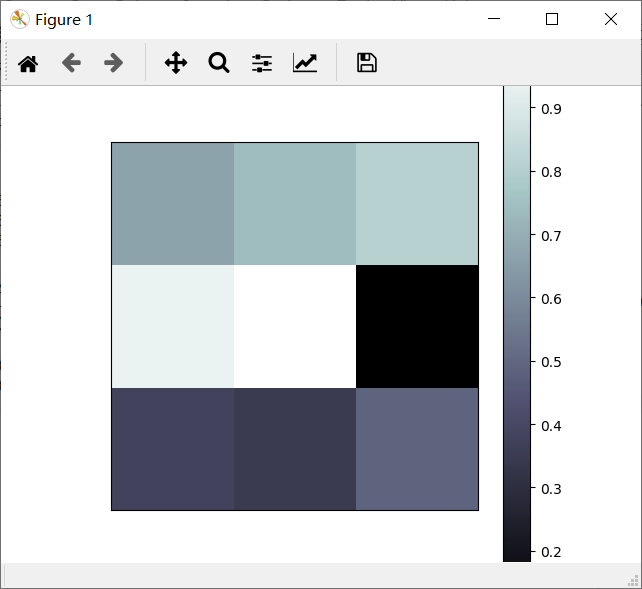Click the 0.2 colorbar tick label
The width and height of the screenshot is (642, 589).
coord(551,552)
